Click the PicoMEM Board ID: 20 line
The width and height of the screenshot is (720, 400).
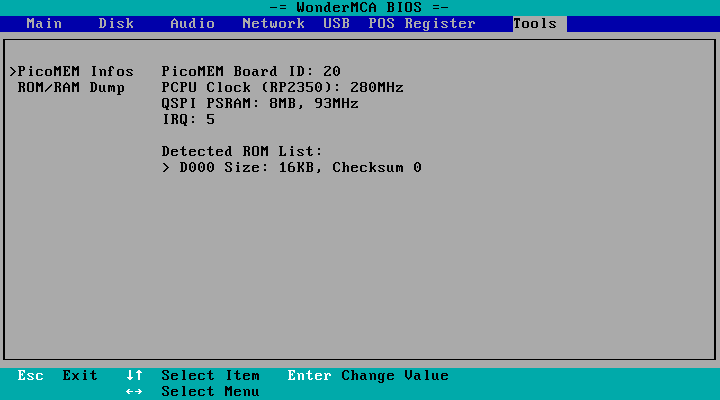tap(251, 72)
